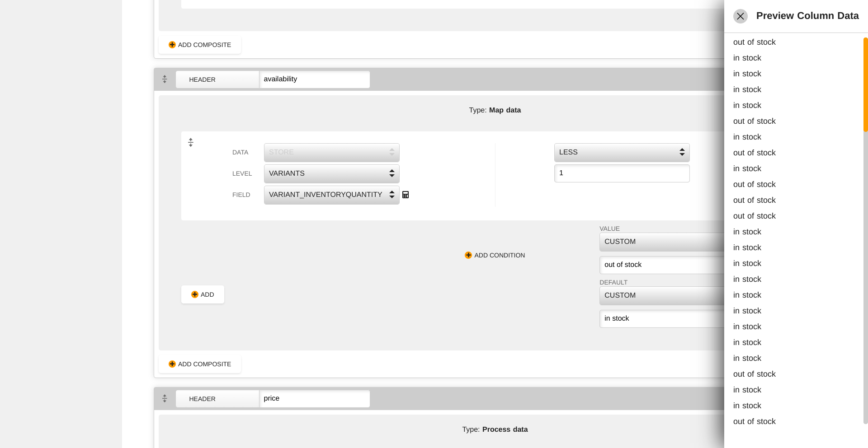Viewport: 868px width, 448px height.
Task: Open the disabled DATA dropdown showing STORE
Action: click(x=332, y=152)
